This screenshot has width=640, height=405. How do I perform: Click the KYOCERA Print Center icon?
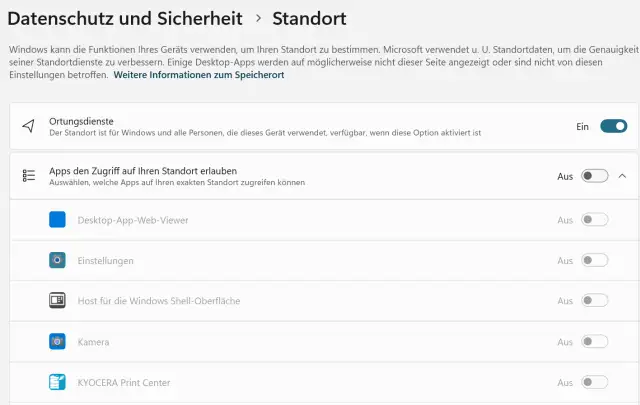click(58, 382)
